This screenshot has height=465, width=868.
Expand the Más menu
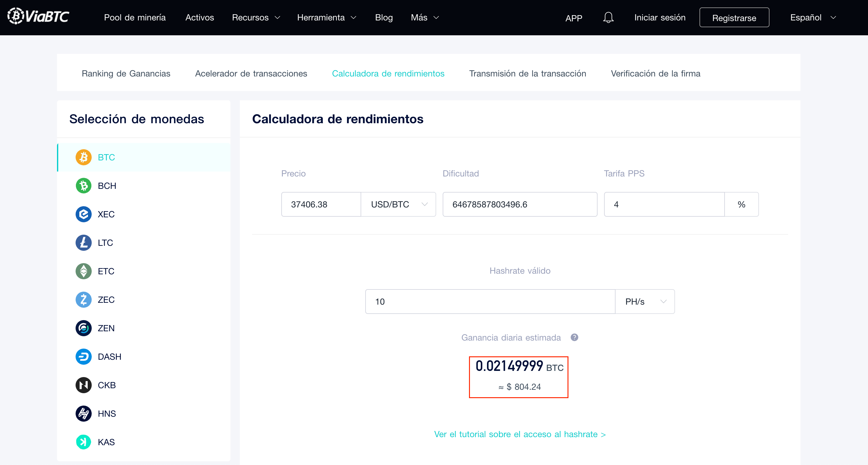[x=425, y=18]
